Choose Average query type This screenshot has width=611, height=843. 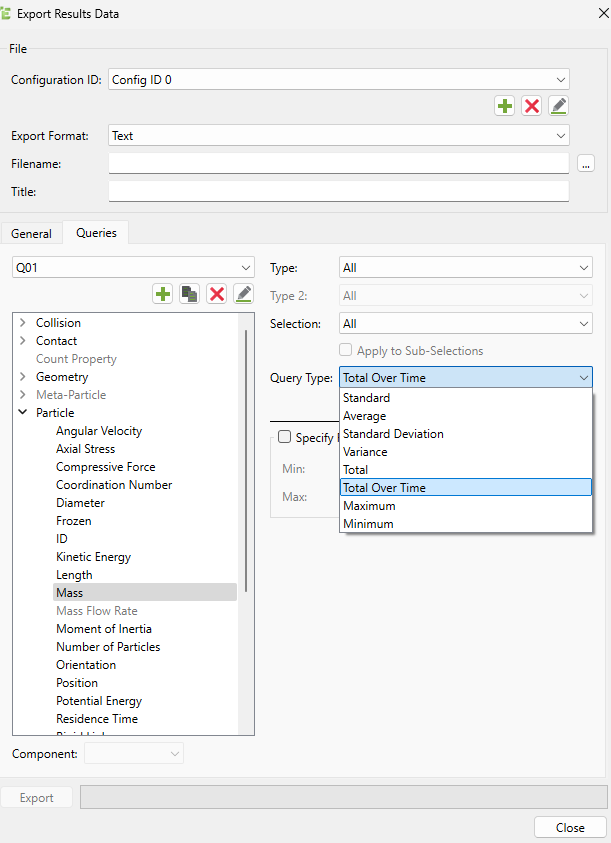(x=466, y=416)
